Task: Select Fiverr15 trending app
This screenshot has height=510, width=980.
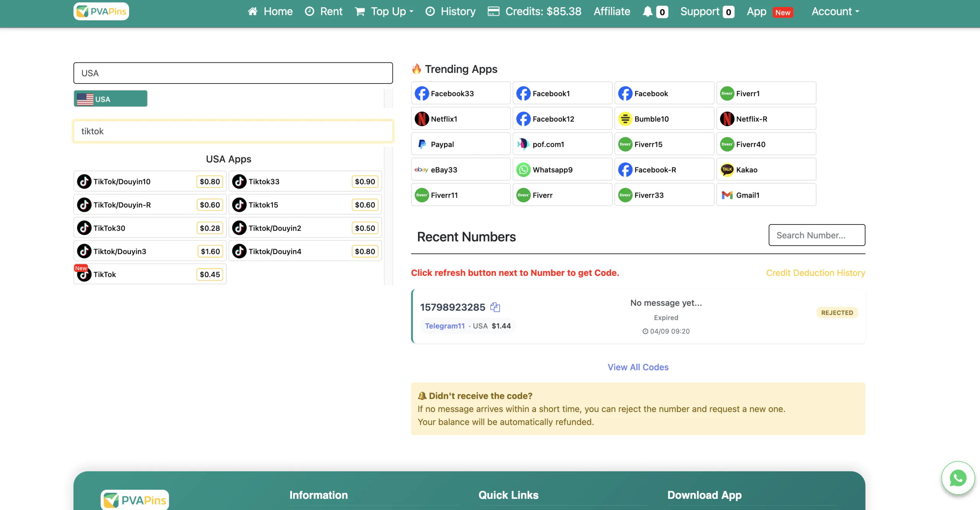Action: pyautogui.click(x=664, y=144)
